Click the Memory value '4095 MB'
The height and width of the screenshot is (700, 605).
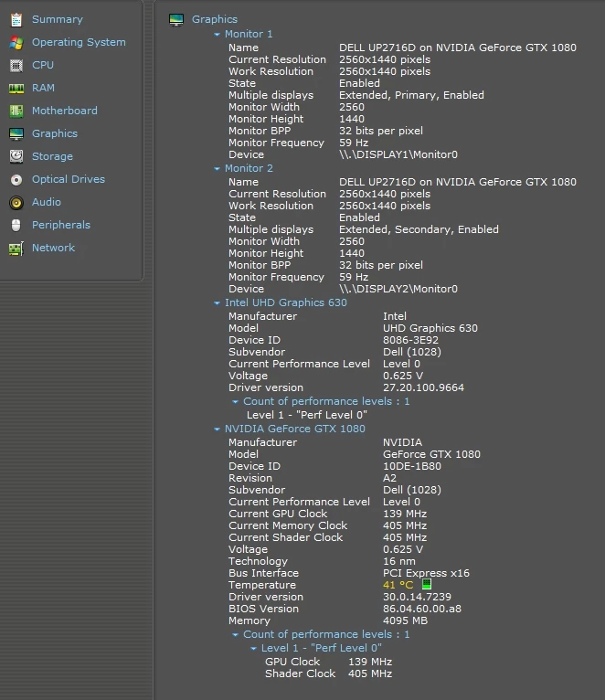pos(406,620)
